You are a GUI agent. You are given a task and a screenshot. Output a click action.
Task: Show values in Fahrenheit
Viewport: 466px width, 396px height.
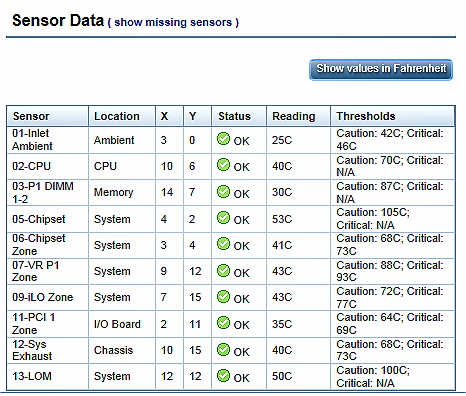click(x=381, y=70)
